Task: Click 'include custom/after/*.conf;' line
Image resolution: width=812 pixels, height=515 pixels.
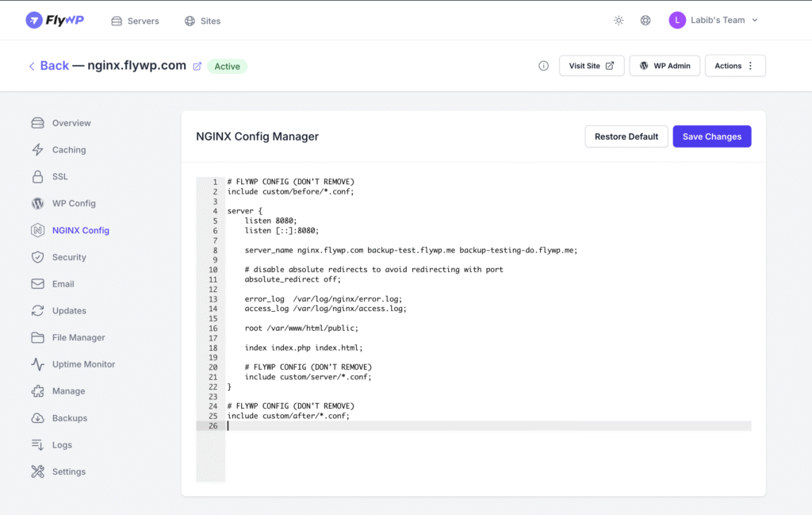Action: point(289,416)
